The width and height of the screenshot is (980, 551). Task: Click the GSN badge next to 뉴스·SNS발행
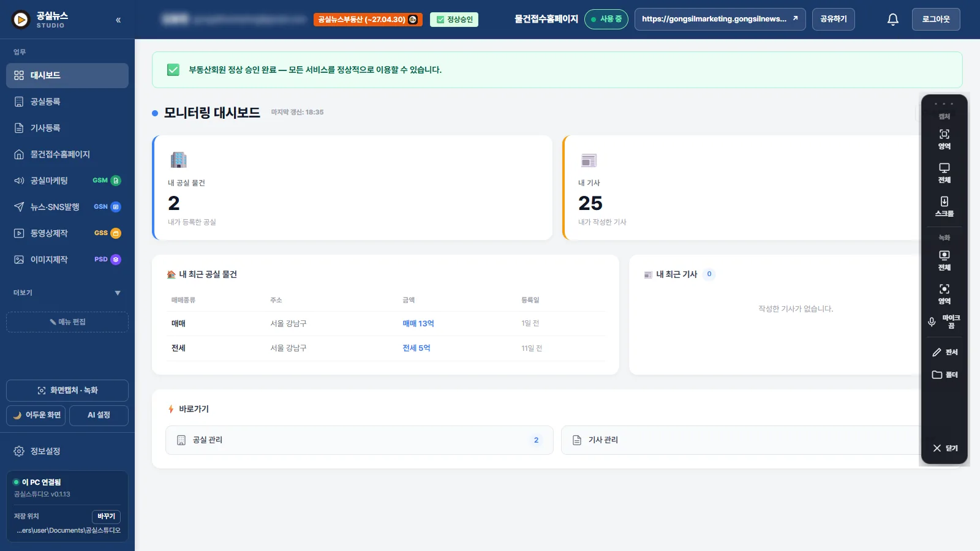coord(107,207)
